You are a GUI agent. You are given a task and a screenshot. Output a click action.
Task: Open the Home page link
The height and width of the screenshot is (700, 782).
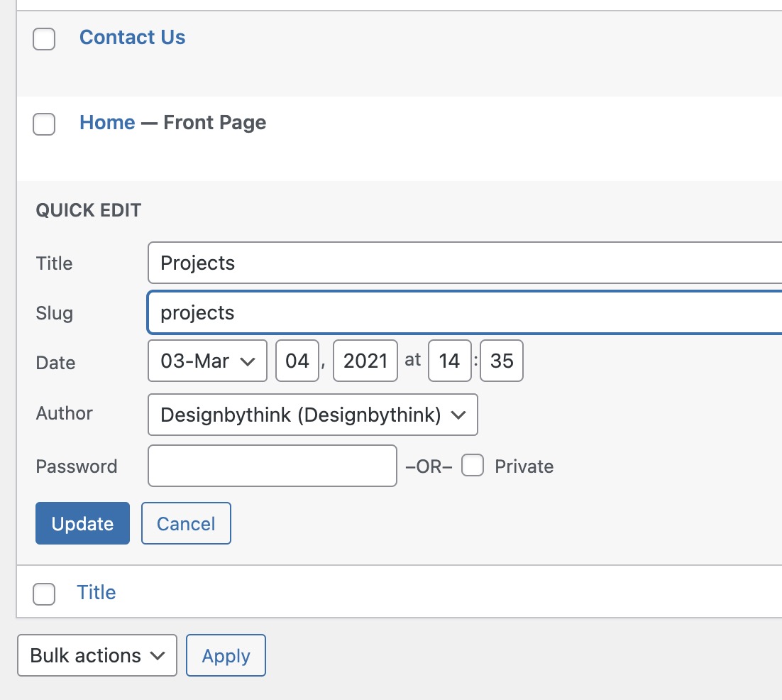[107, 123]
